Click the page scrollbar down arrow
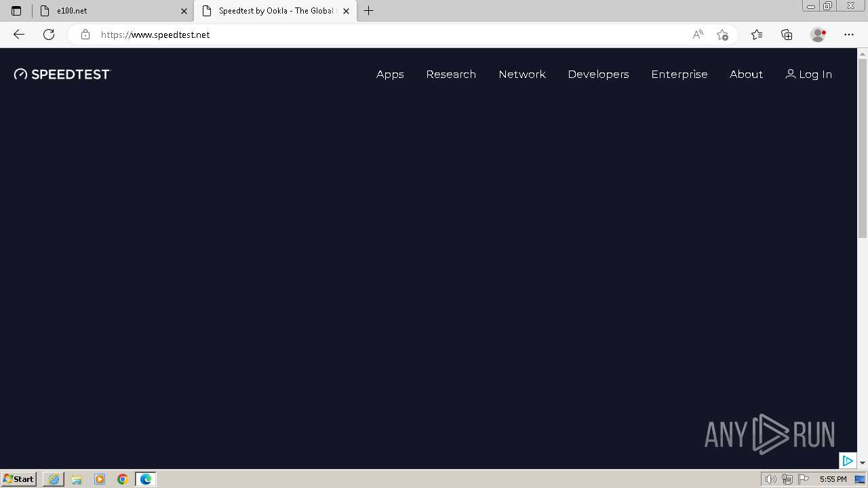868x488 pixels. pos(863,463)
